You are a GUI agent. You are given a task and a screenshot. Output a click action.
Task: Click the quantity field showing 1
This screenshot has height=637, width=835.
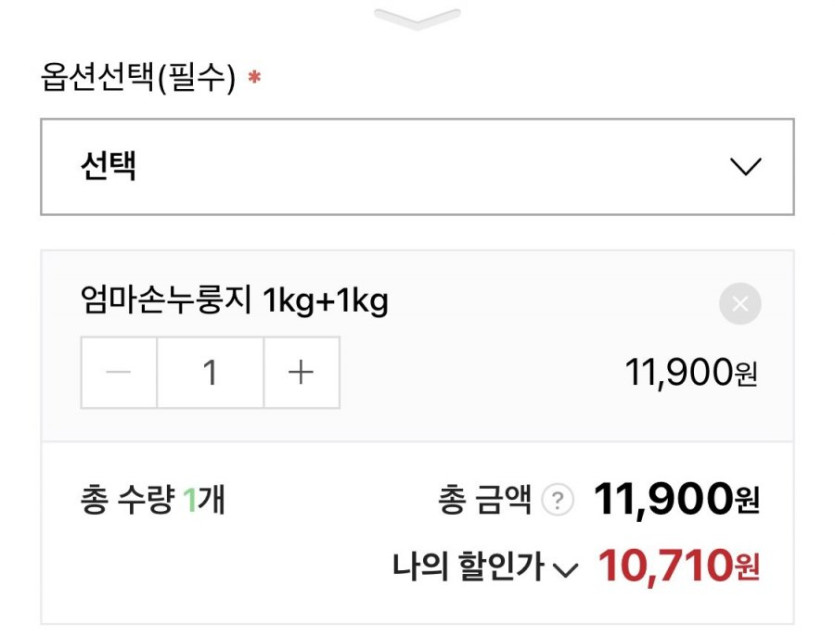[210, 373]
